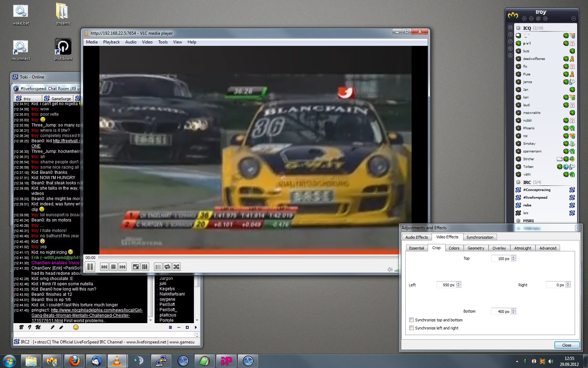The width and height of the screenshot is (588, 368).
Task: Pause the VLC video playback
Action: point(90,267)
